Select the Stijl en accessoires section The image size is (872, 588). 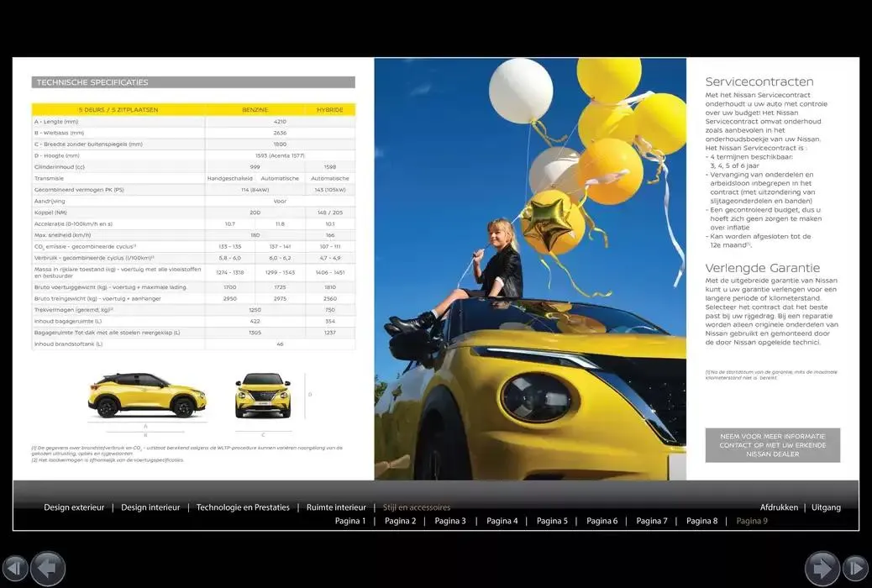coord(416,507)
